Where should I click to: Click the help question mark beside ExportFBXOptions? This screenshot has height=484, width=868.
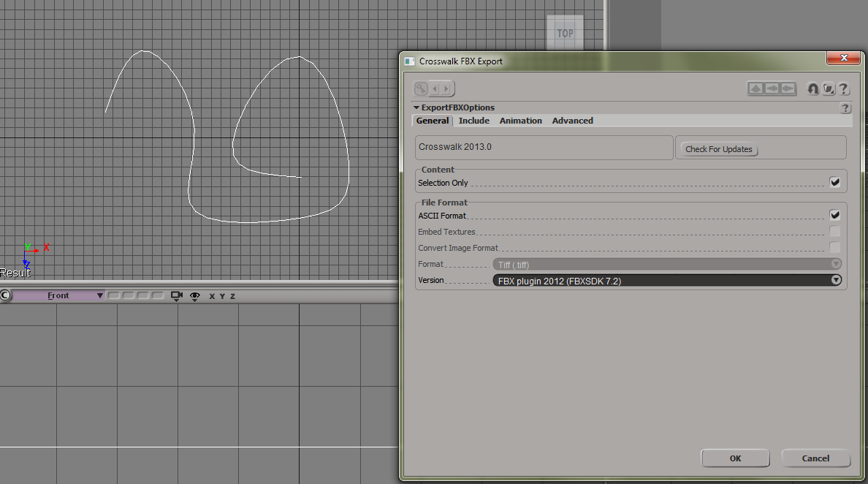pyautogui.click(x=845, y=108)
